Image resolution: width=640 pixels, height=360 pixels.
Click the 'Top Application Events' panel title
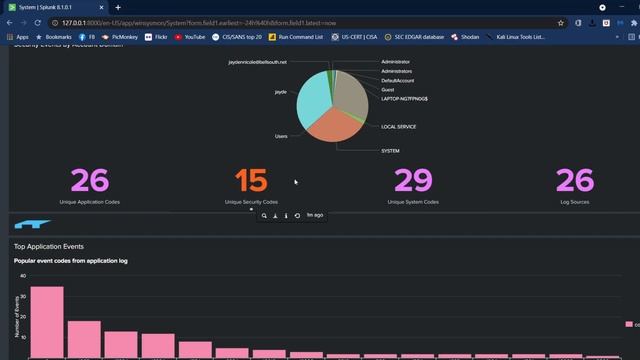tap(49, 246)
